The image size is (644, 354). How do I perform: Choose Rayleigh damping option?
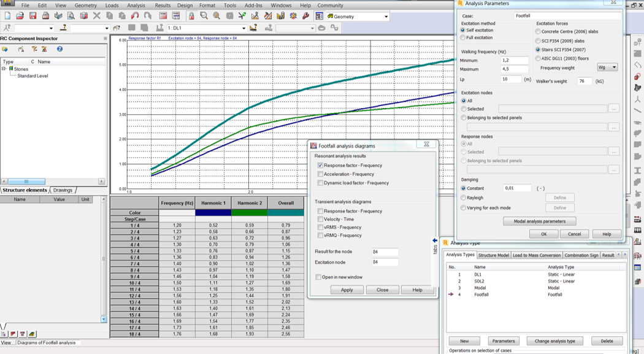(x=463, y=198)
